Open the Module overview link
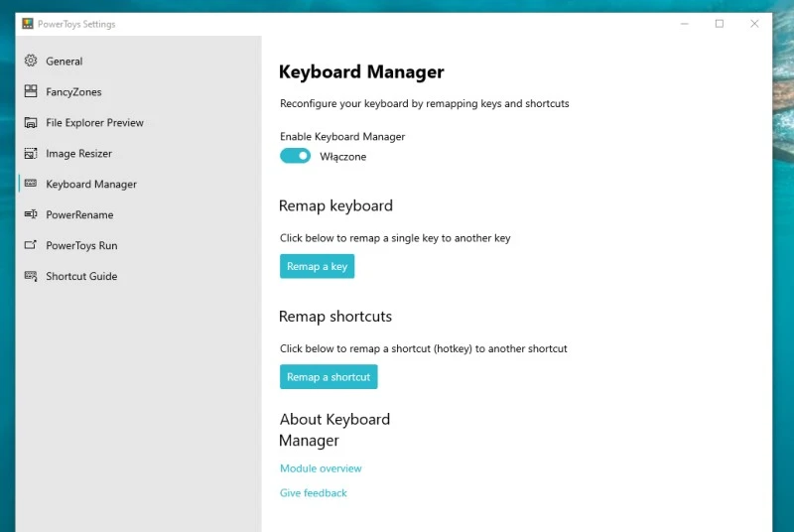This screenshot has width=794, height=532. [321, 468]
